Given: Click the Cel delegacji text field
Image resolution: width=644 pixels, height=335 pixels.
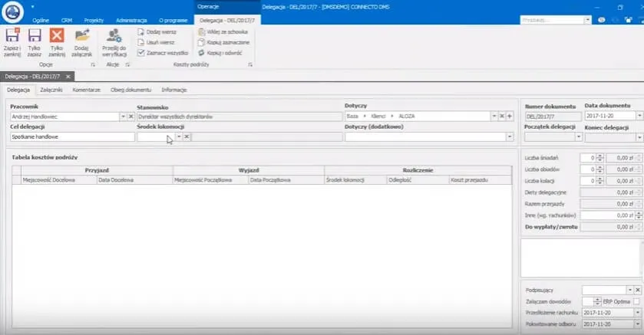Looking at the screenshot, I should pos(72,136).
